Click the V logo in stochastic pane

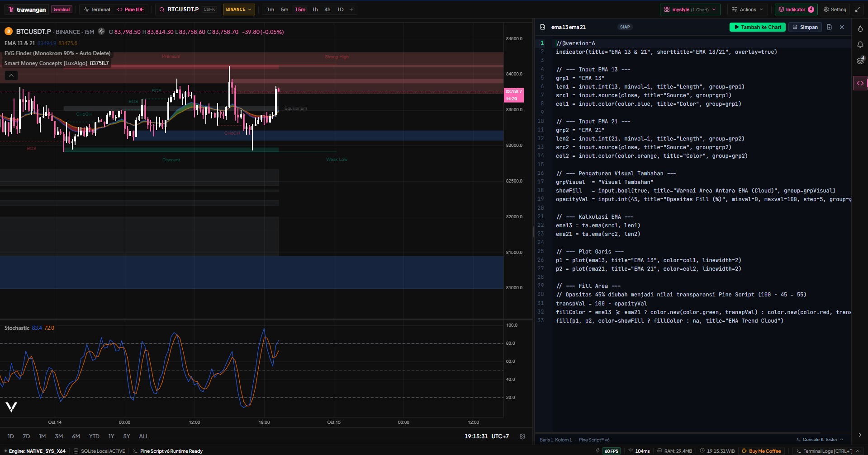pos(11,407)
